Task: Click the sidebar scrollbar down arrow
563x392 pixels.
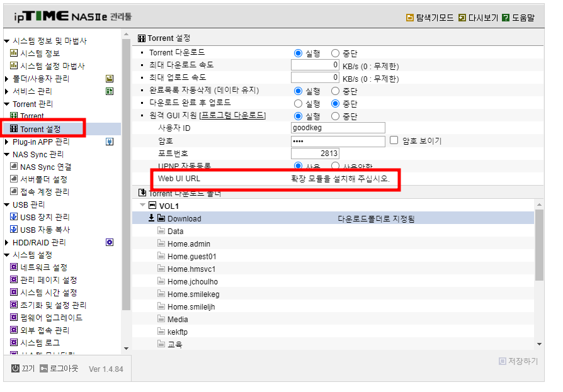Action: (x=126, y=348)
